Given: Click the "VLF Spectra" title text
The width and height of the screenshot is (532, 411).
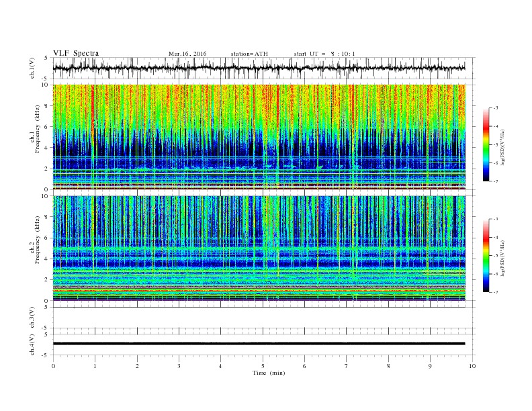Looking at the screenshot, I should [76, 53].
